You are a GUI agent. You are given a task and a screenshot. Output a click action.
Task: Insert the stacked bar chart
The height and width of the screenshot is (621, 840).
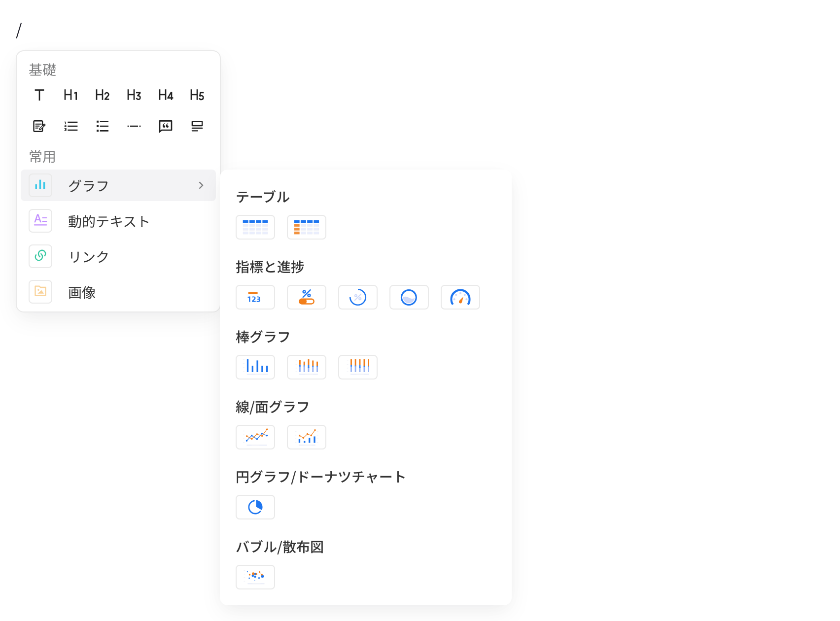pos(307,367)
